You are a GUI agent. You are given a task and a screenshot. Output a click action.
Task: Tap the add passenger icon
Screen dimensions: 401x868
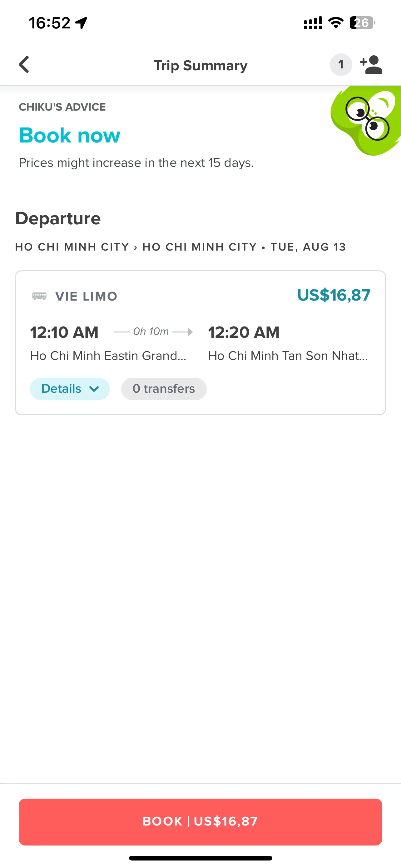[371, 64]
